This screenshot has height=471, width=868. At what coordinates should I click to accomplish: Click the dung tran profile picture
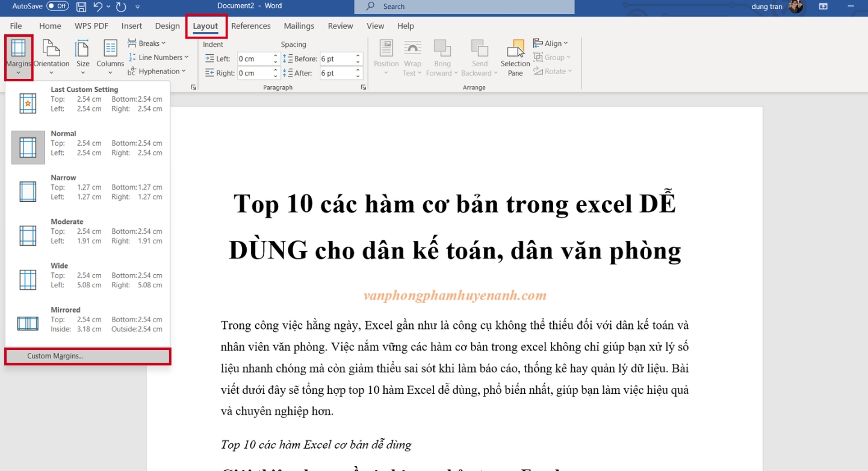click(796, 7)
